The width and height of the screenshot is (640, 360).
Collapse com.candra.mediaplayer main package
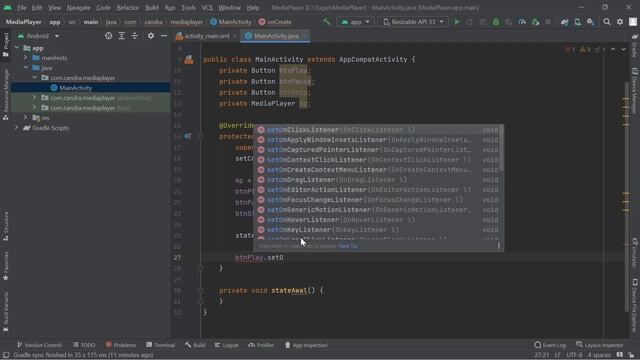(35, 78)
